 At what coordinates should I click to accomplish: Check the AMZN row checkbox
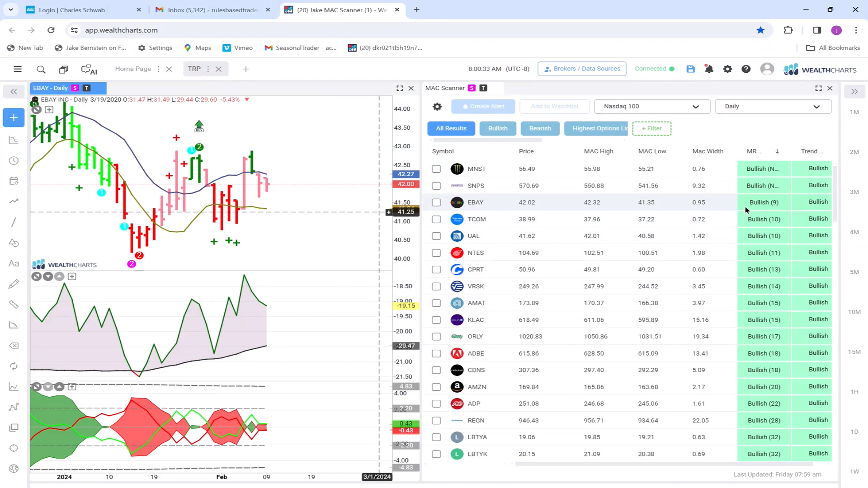point(436,387)
